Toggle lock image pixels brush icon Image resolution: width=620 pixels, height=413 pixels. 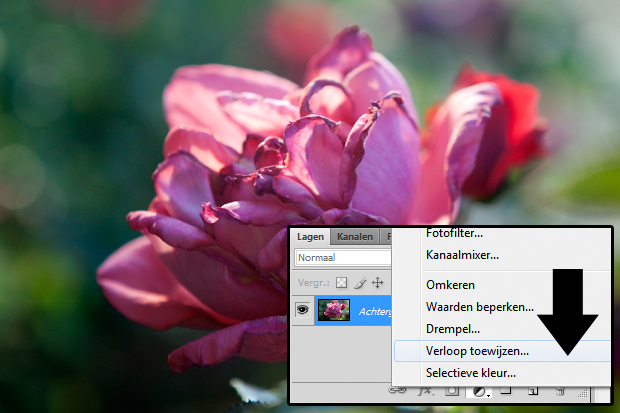(x=360, y=283)
